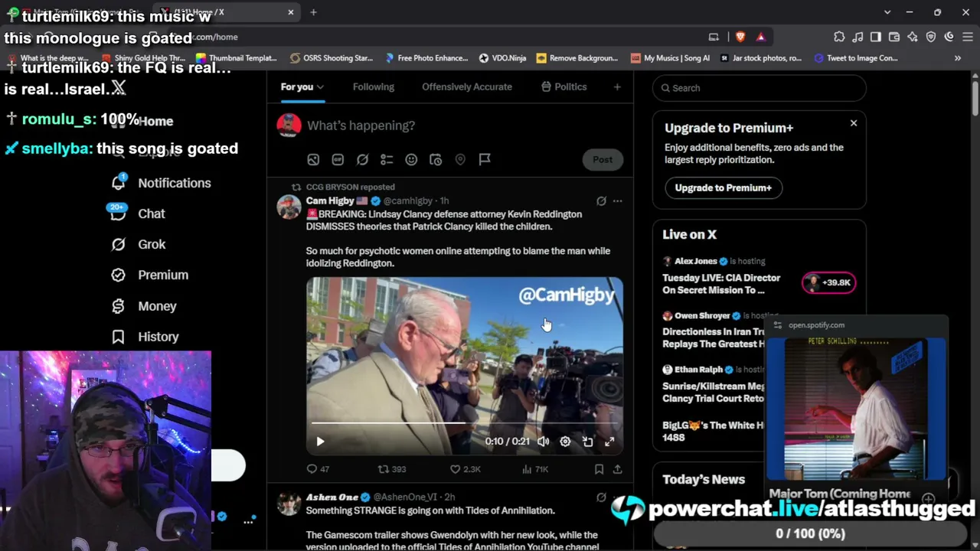Make the Cam Higby video fullscreen
The width and height of the screenshot is (980, 551).
coord(609,442)
